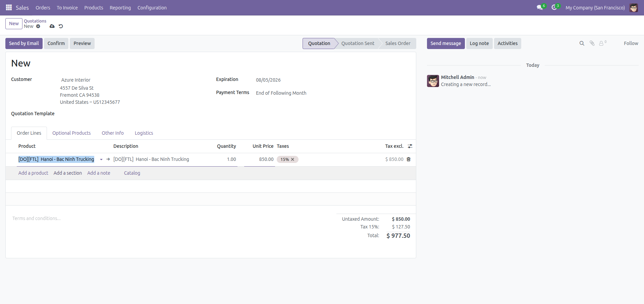The width and height of the screenshot is (644, 304).
Task: Open activities clock icon in top bar
Action: coord(554,7)
